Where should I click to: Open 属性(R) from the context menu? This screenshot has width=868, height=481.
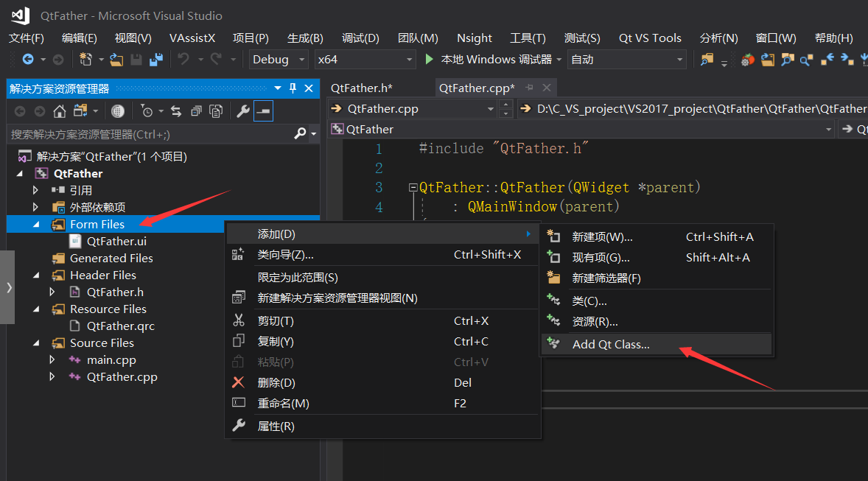[x=382, y=426]
